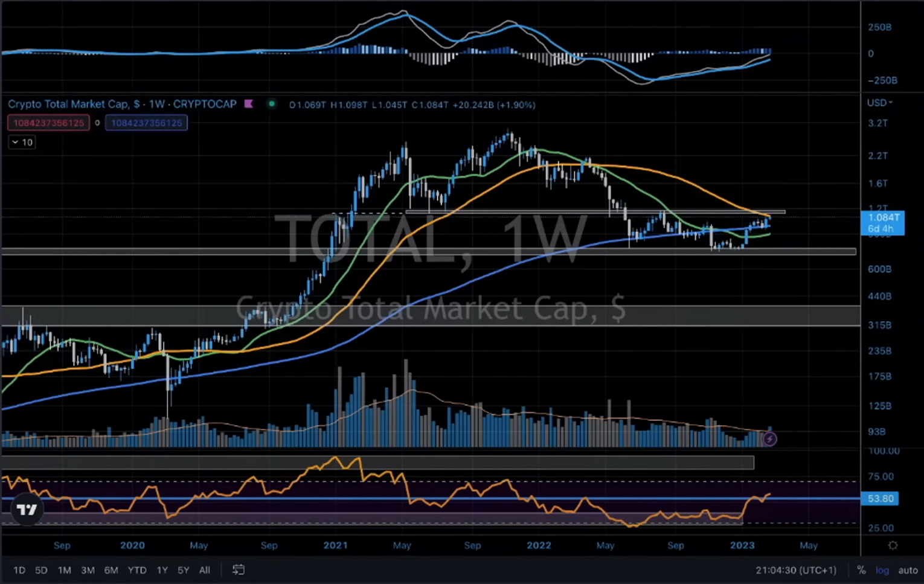Click the purple lightning bolt icon
The image size is (924, 584).
[x=769, y=439]
